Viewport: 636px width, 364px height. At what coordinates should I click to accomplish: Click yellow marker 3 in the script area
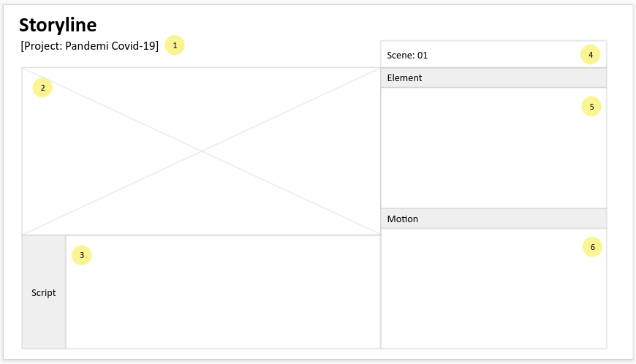(x=81, y=255)
